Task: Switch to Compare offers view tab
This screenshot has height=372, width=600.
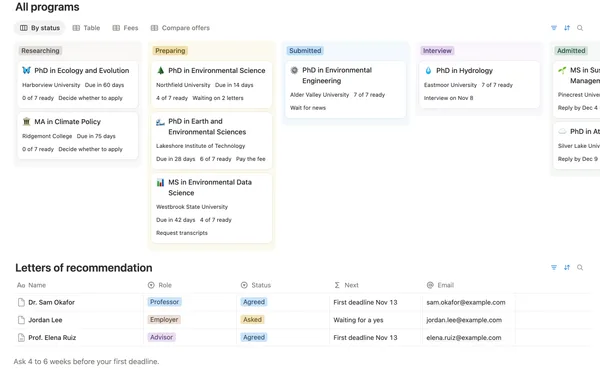Action: click(180, 28)
